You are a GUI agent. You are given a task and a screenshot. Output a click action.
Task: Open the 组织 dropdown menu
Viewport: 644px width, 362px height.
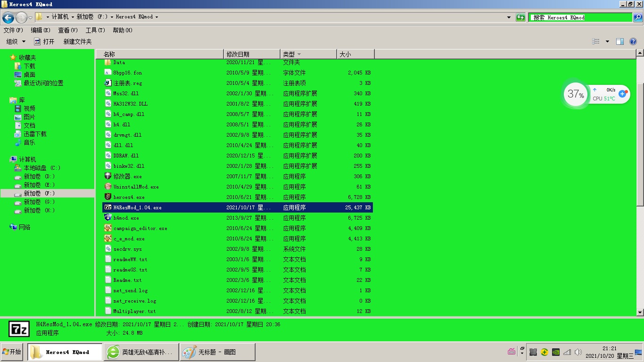pyautogui.click(x=16, y=41)
